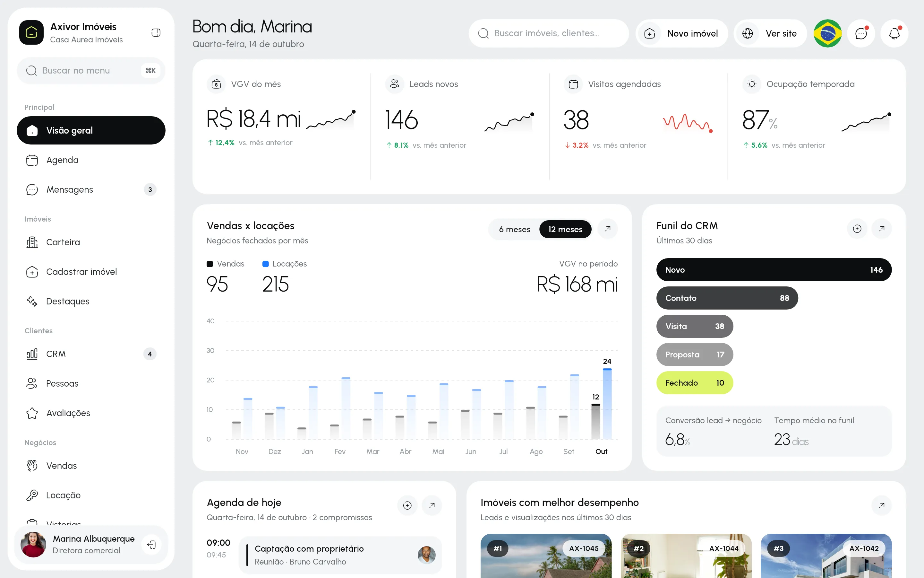
Task: Toggle Locações legend series
Action: [x=285, y=264]
